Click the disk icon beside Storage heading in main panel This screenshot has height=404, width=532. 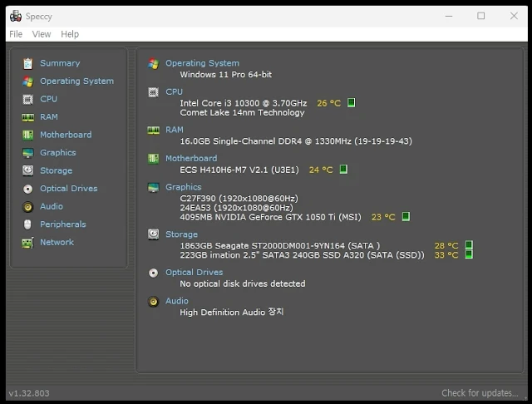click(x=153, y=234)
